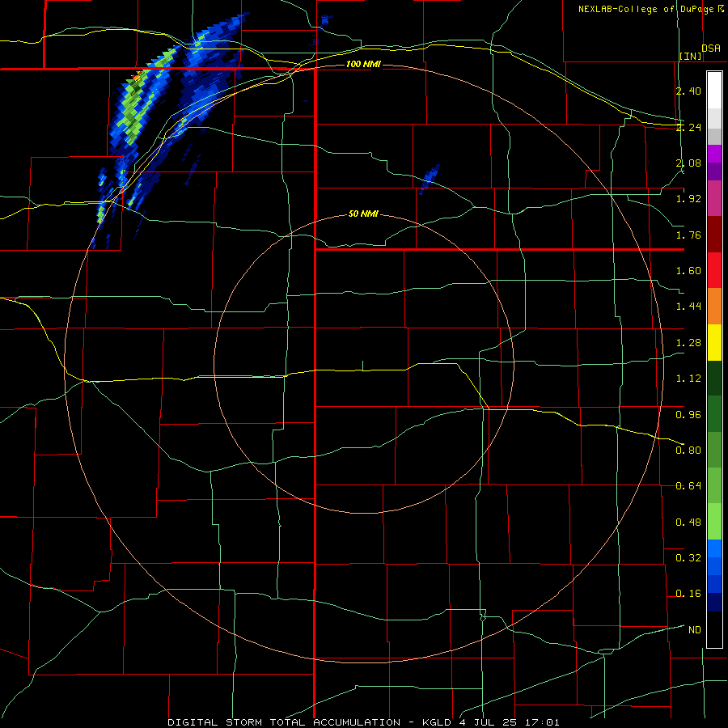Select the 50 NMI range ring label
The width and height of the screenshot is (728, 728).
pyautogui.click(x=363, y=214)
